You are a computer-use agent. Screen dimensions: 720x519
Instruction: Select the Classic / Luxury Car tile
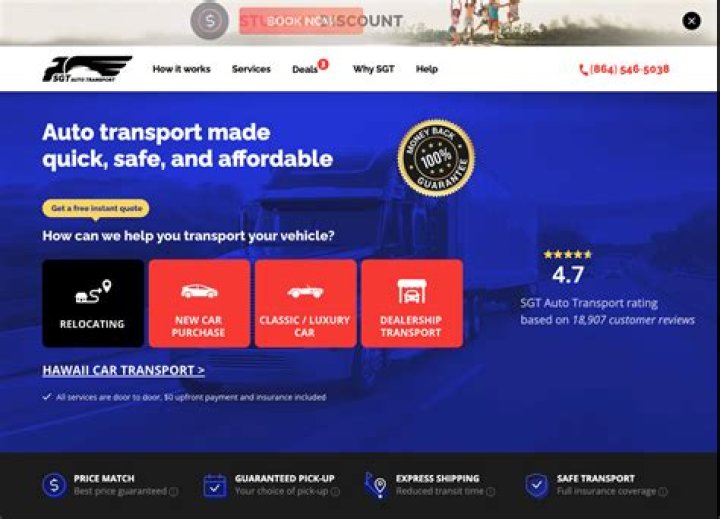[x=305, y=303]
